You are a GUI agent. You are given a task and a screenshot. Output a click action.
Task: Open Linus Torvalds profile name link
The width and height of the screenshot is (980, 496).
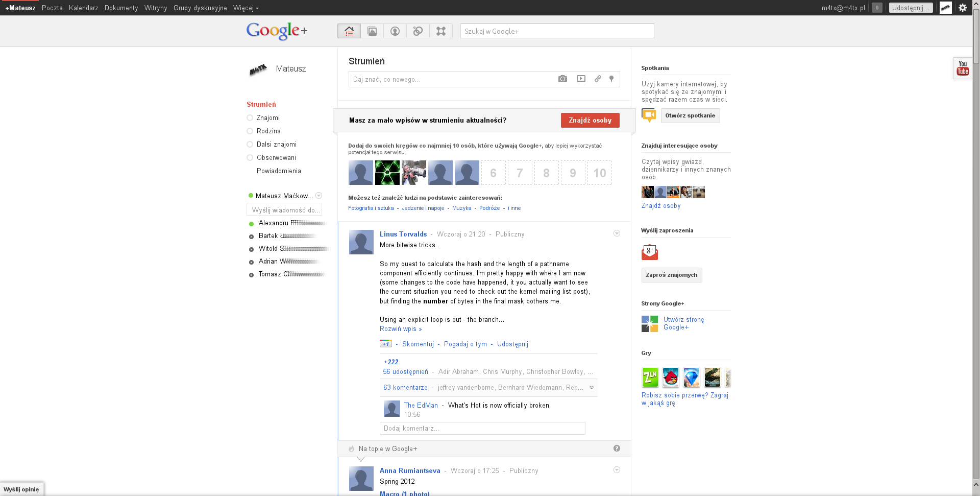[403, 234]
